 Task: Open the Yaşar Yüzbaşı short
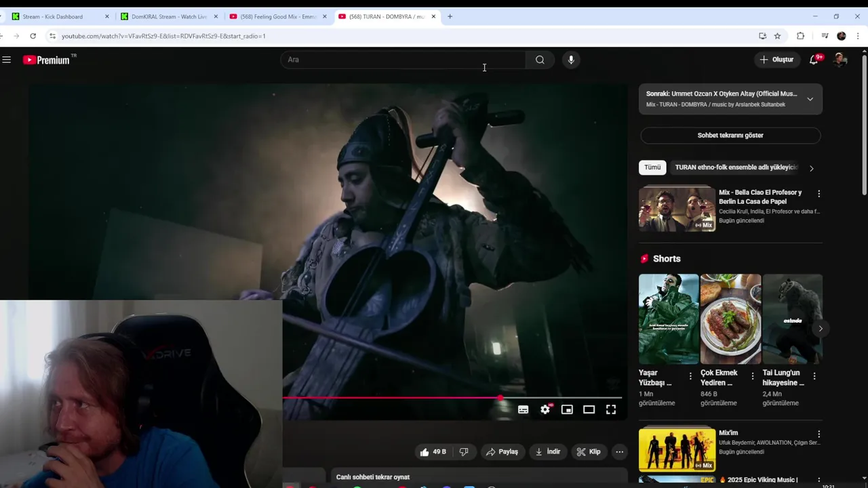click(x=669, y=319)
